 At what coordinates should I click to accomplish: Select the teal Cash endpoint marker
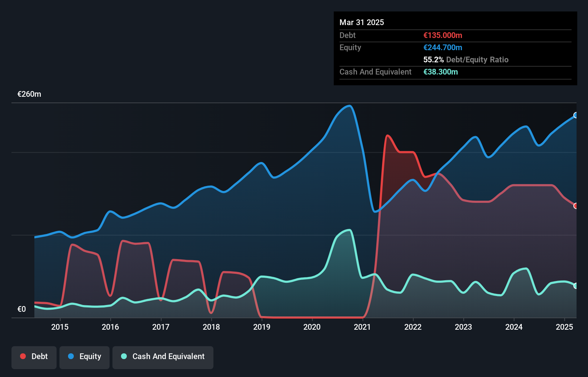point(575,286)
